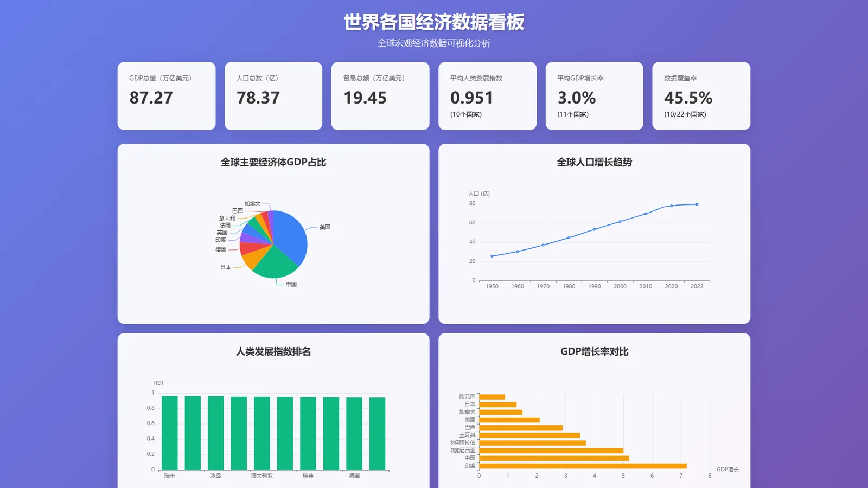
Task: Click the green 中国 slice in the pie chart
Action: point(275,263)
